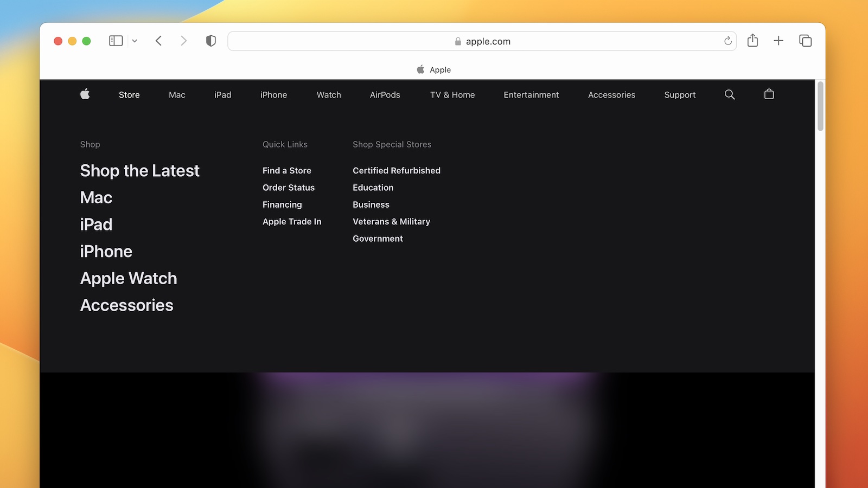Screen dimensions: 868x488
Task: Open the TV & Home section
Action: tap(452, 94)
